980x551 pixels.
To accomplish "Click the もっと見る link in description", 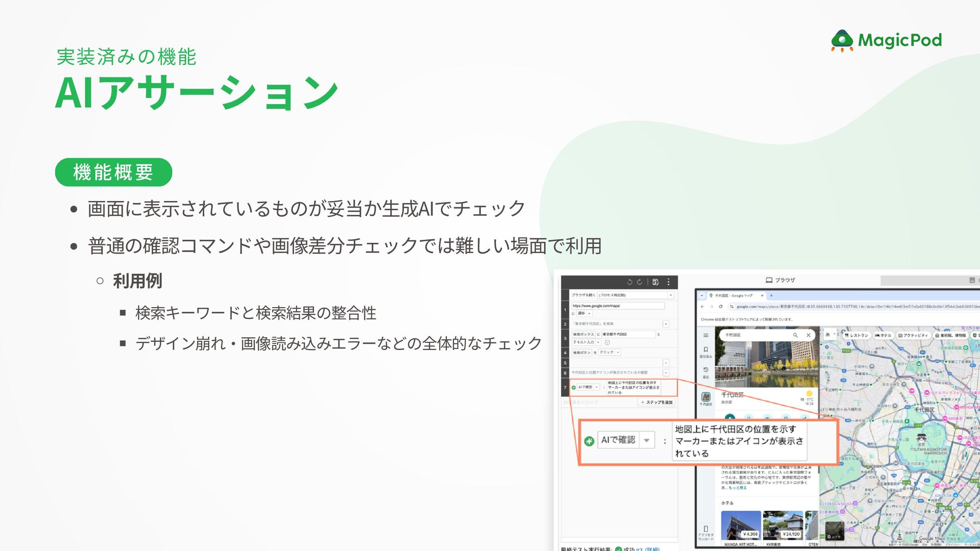I will pos(738,488).
